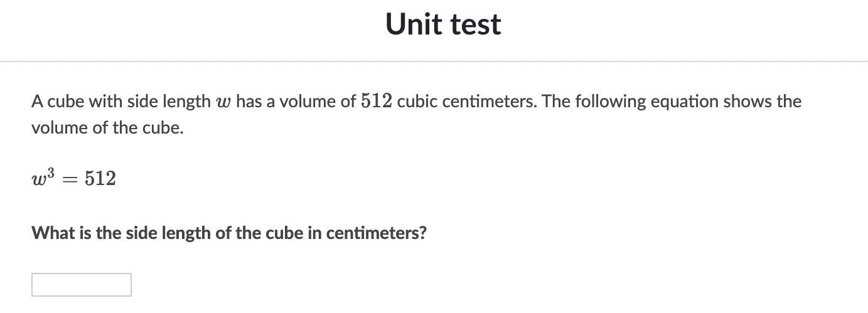
Task: Click the number 512 in the equation
Action: tap(100, 179)
